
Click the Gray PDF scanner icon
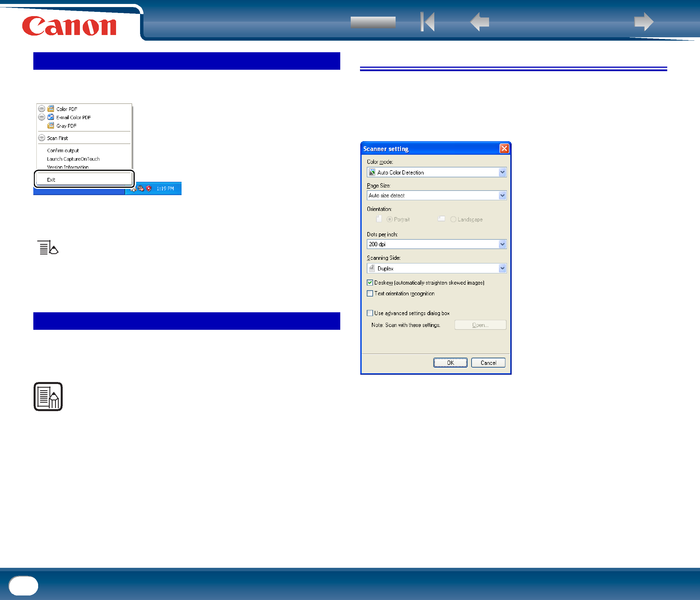pyautogui.click(x=51, y=125)
